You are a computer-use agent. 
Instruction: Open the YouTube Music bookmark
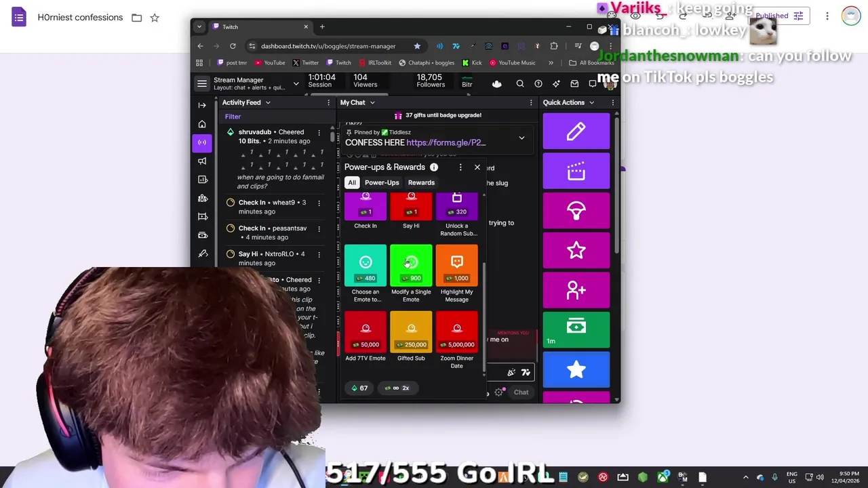click(x=511, y=63)
